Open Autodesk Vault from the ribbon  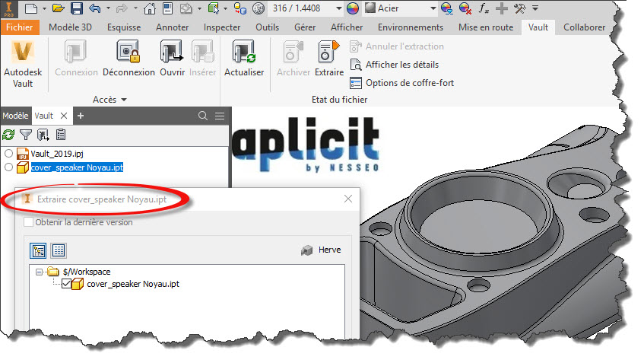tap(23, 64)
